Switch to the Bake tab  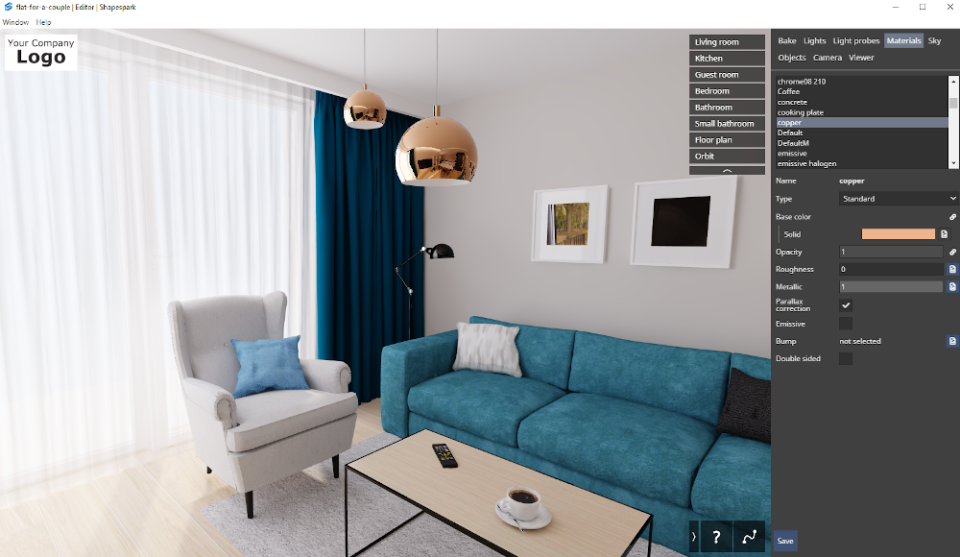tap(787, 40)
